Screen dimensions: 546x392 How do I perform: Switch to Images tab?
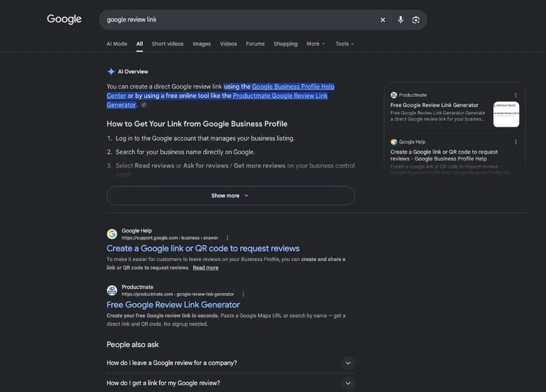click(202, 44)
